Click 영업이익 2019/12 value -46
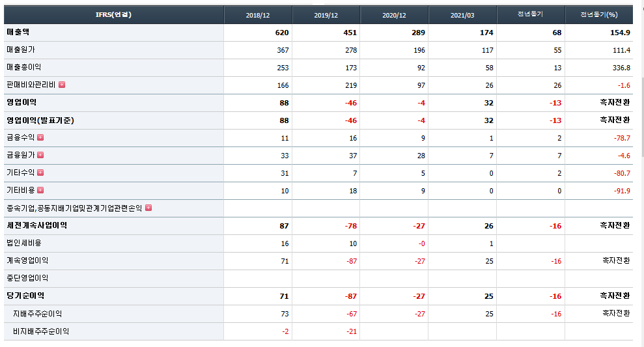This screenshot has height=347, width=644. (x=351, y=103)
